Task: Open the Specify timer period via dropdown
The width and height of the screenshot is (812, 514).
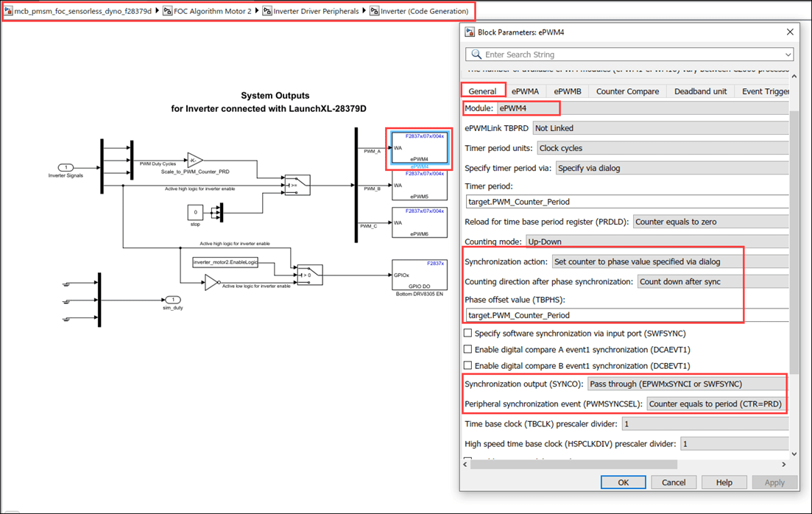Action: tap(672, 168)
